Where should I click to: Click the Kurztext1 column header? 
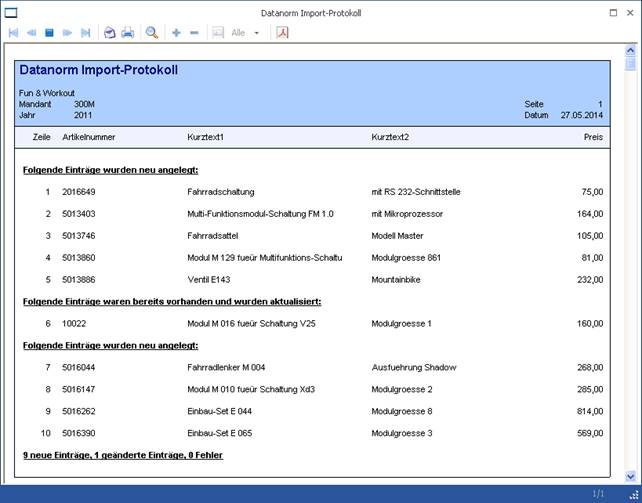pos(205,136)
